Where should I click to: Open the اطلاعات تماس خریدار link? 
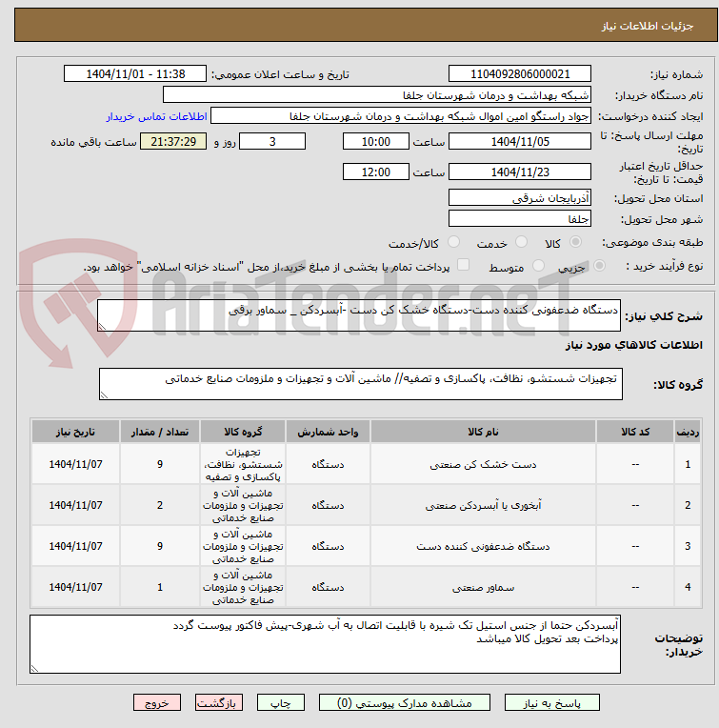click(x=157, y=116)
